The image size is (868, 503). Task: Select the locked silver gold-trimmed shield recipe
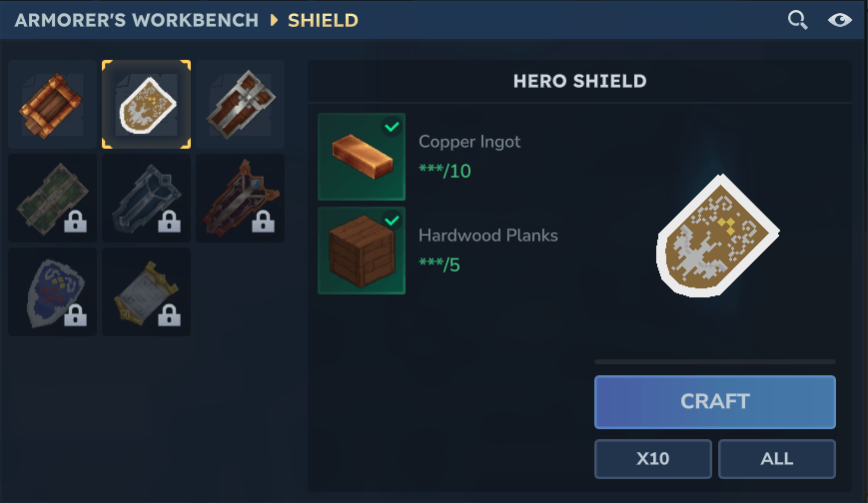pyautogui.click(x=146, y=291)
